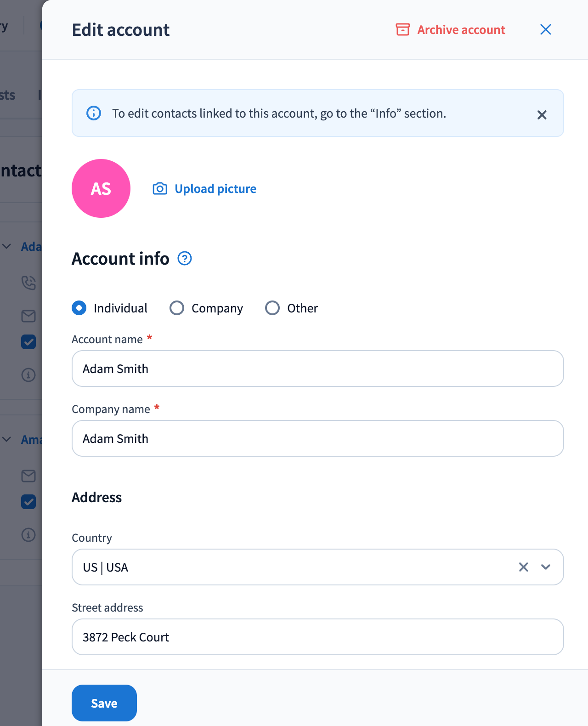Image resolution: width=588 pixels, height=726 pixels.
Task: Click the Archive account box icon
Action: tap(402, 29)
